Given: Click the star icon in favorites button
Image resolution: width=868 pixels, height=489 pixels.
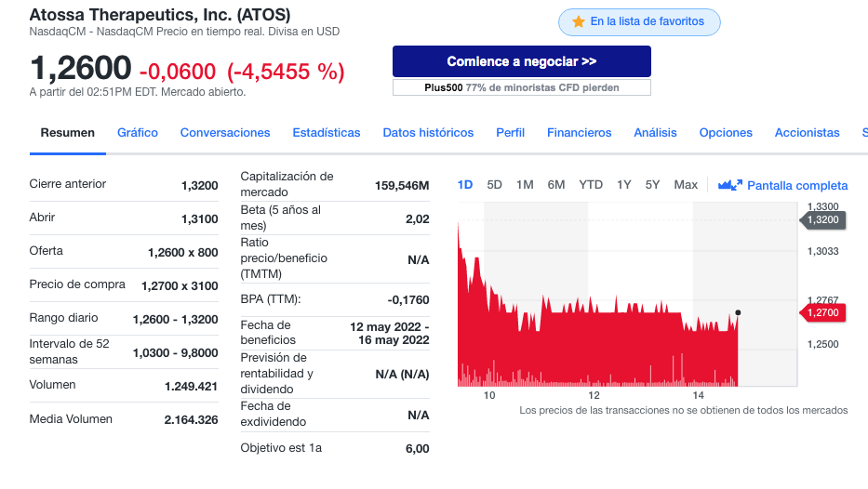Looking at the screenshot, I should (579, 21).
